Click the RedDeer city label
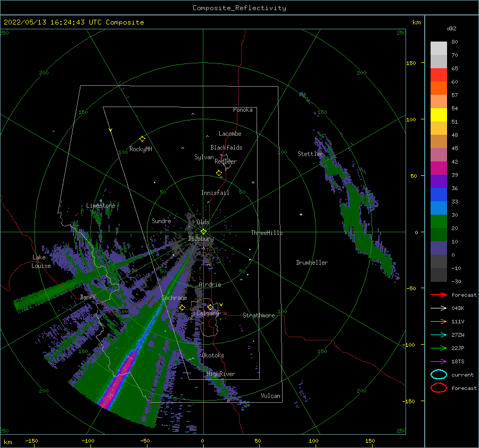The image size is (479, 448). click(226, 161)
